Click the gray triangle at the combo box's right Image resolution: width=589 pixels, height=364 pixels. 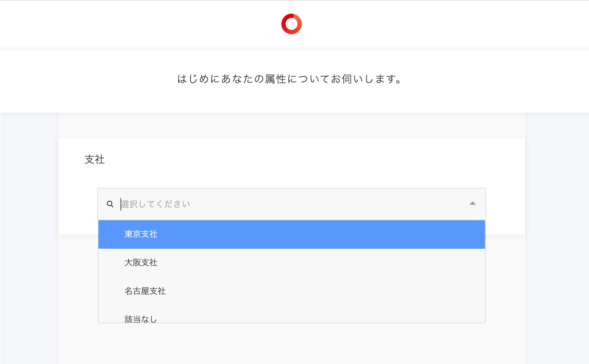(x=472, y=204)
